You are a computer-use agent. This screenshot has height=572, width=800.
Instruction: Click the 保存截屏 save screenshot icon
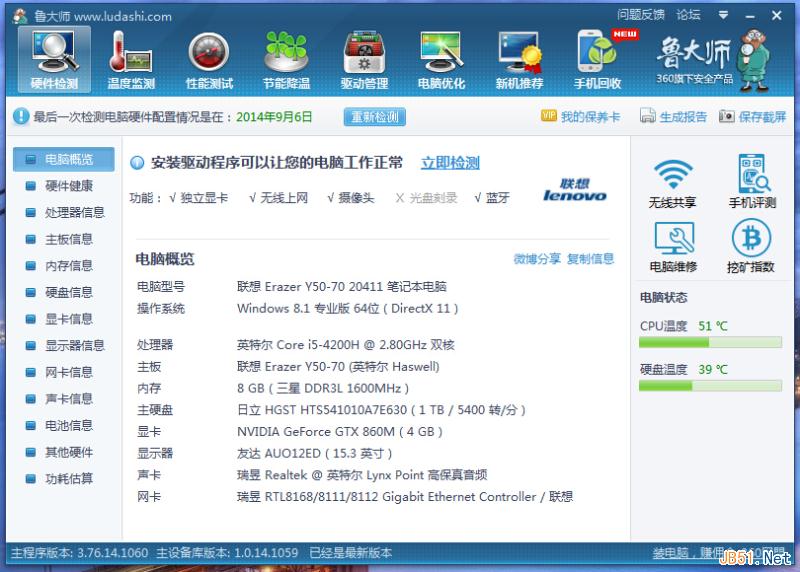727,116
